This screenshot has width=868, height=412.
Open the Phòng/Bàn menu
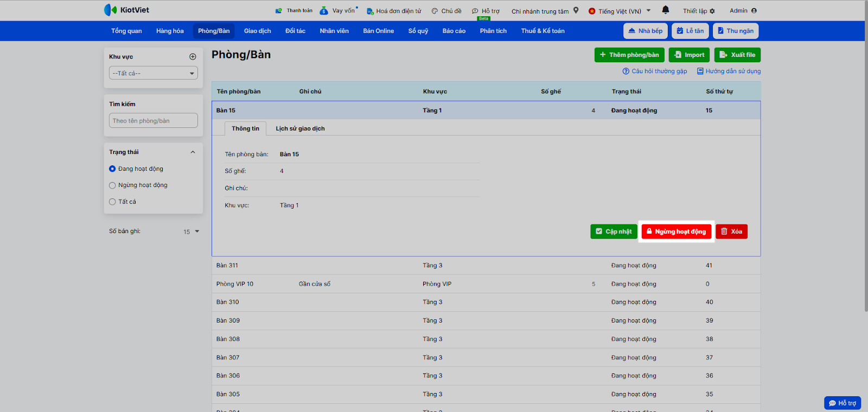click(x=214, y=31)
